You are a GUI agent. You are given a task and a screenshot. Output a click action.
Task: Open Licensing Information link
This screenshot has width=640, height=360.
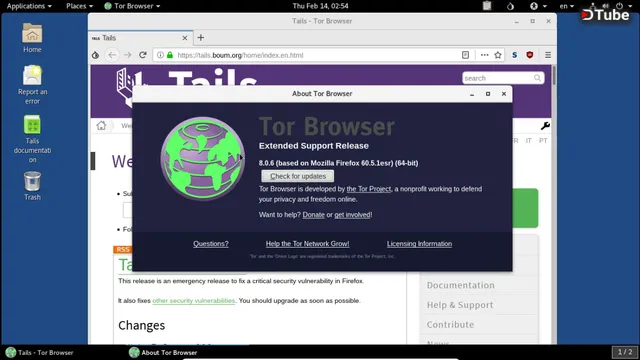[x=419, y=244]
